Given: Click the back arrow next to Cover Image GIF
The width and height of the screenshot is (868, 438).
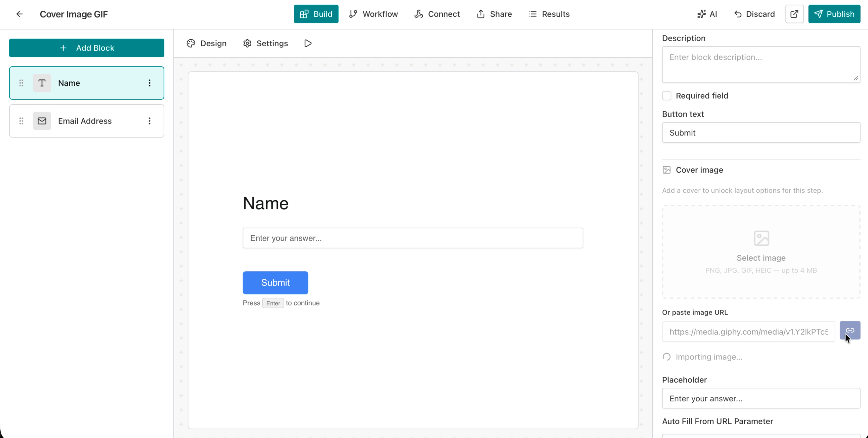Looking at the screenshot, I should 19,14.
